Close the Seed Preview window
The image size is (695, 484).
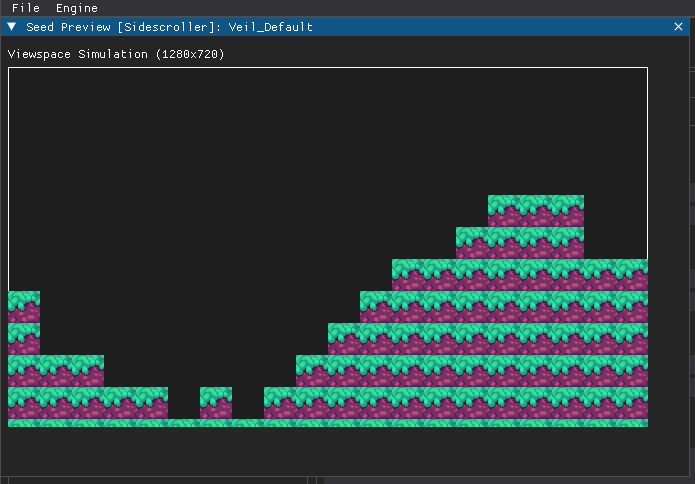(679, 27)
